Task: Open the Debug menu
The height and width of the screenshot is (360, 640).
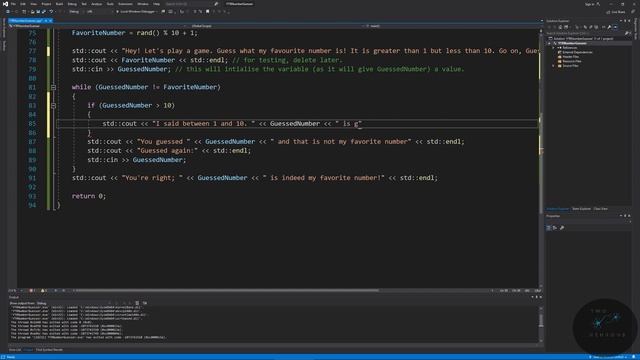Action: (x=72, y=4)
